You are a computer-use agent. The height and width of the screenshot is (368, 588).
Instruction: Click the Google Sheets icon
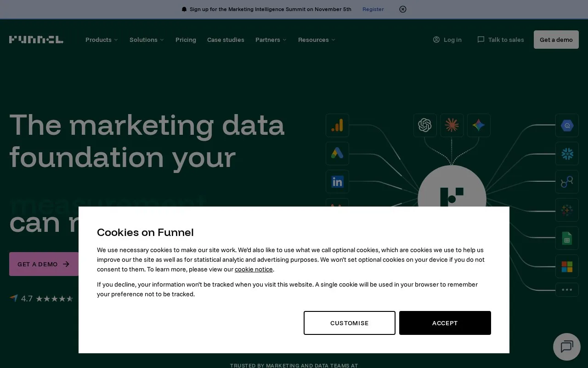click(x=567, y=238)
